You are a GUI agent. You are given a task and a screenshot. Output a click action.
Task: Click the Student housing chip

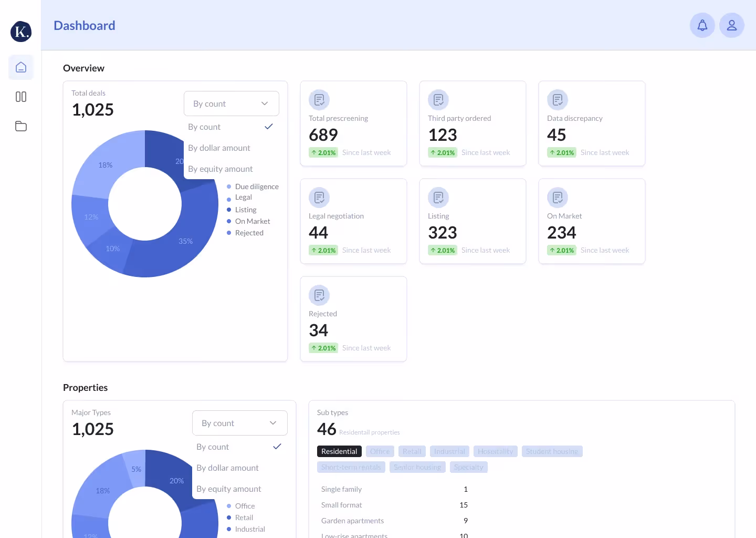(552, 451)
